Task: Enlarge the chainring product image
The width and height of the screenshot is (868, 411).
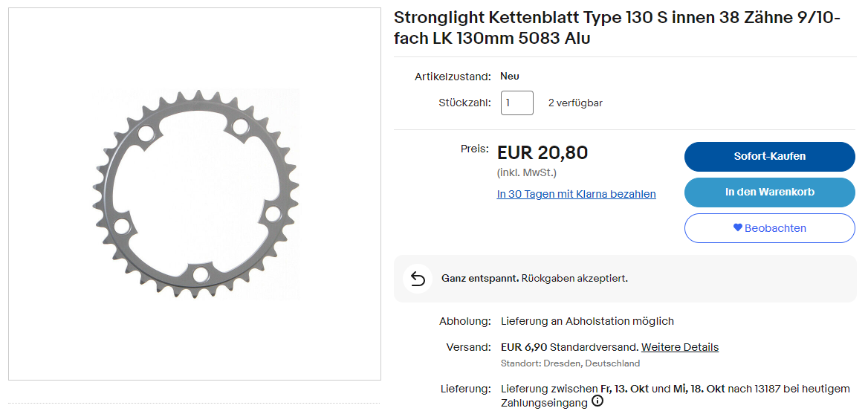Action: click(195, 194)
